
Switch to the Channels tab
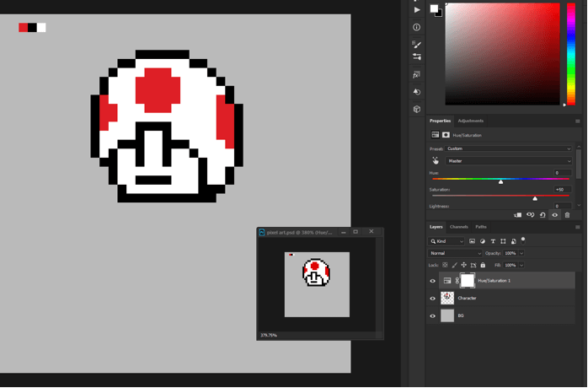458,227
